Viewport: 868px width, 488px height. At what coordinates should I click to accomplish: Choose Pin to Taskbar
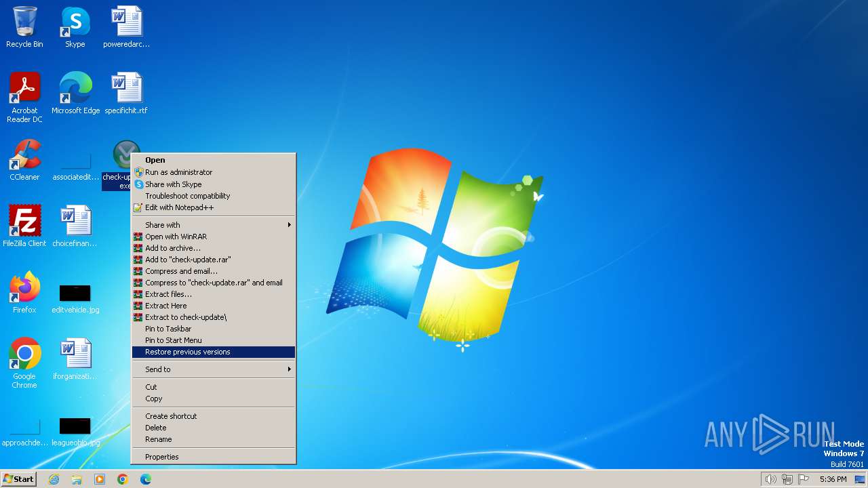click(214, 329)
